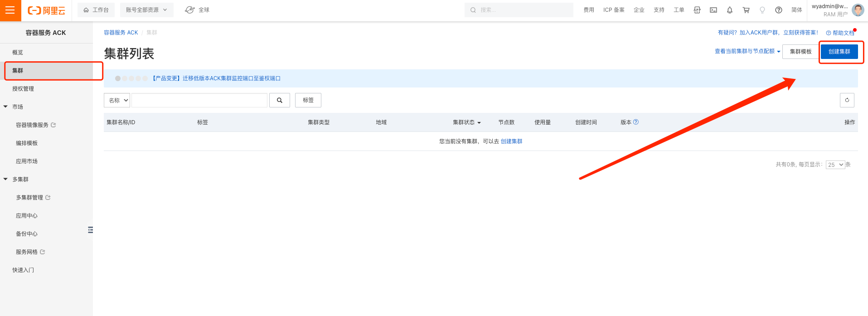Viewport: 868px width, 316px height.
Task: Click the Alibaba Cloud logo
Action: [x=46, y=10]
